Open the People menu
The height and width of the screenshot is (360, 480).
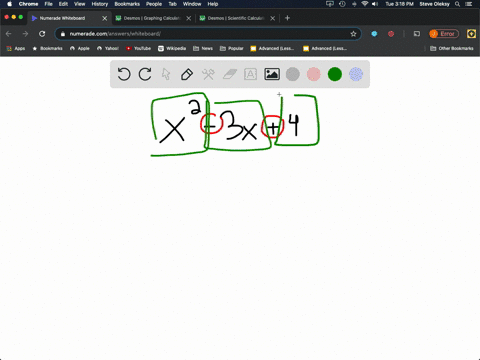[154, 4]
